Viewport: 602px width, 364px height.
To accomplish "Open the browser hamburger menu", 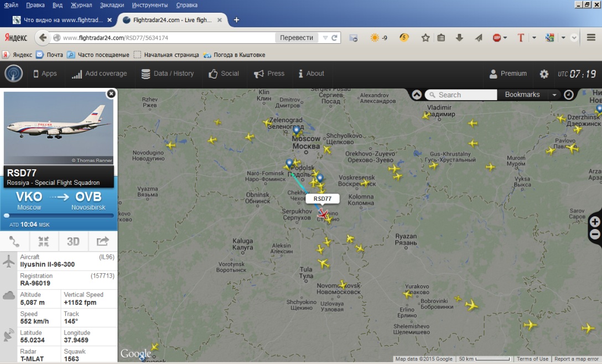I will click(591, 37).
